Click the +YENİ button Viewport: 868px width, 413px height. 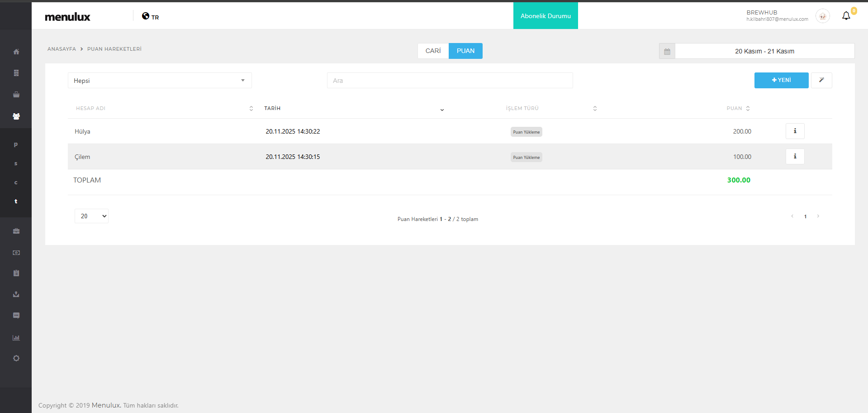781,80
